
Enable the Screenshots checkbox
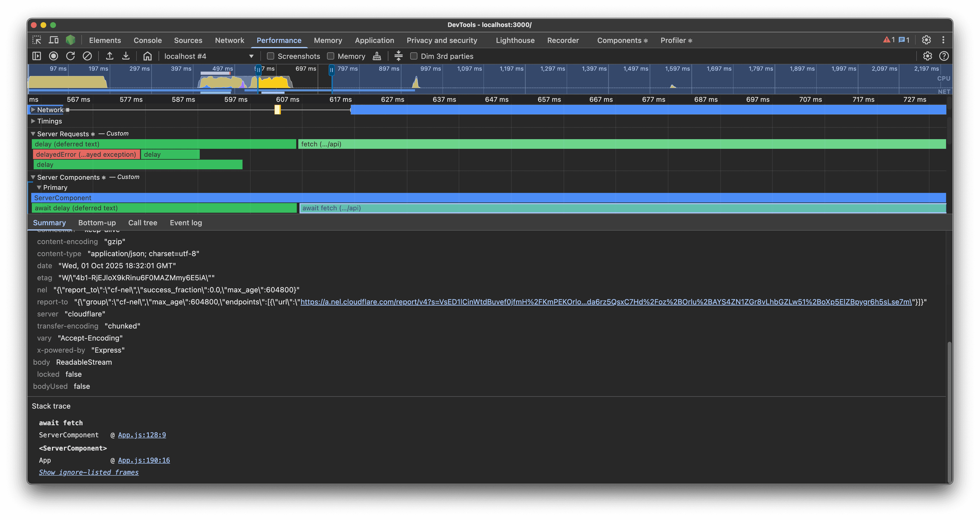[x=271, y=56]
